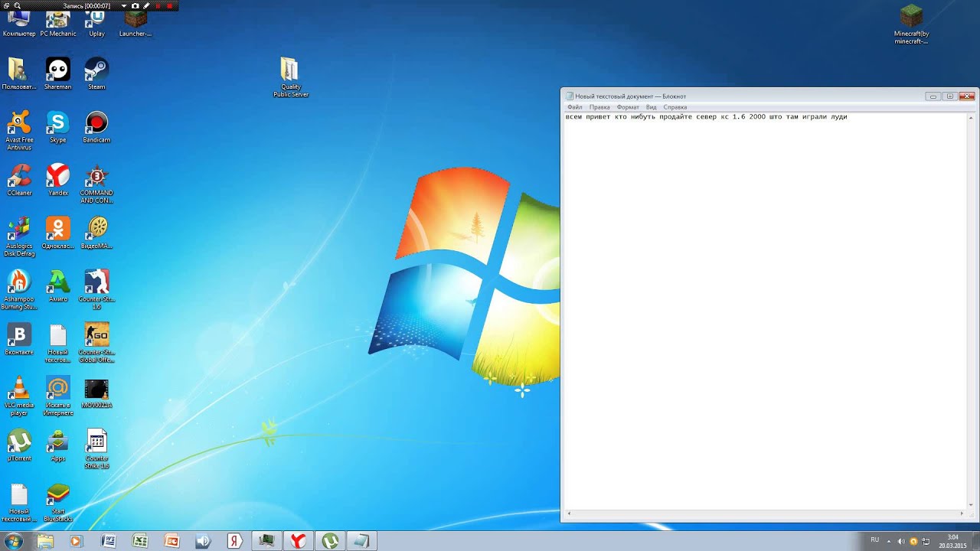Open the PC Mechanic desktop shortcut
The height and width of the screenshot is (551, 980).
[x=58, y=21]
